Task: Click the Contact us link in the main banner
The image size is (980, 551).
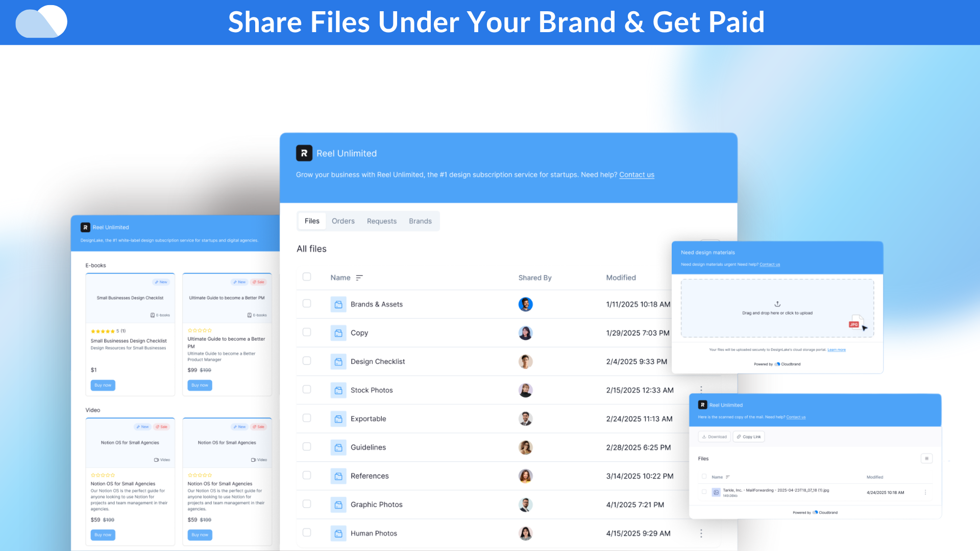Action: (x=636, y=174)
